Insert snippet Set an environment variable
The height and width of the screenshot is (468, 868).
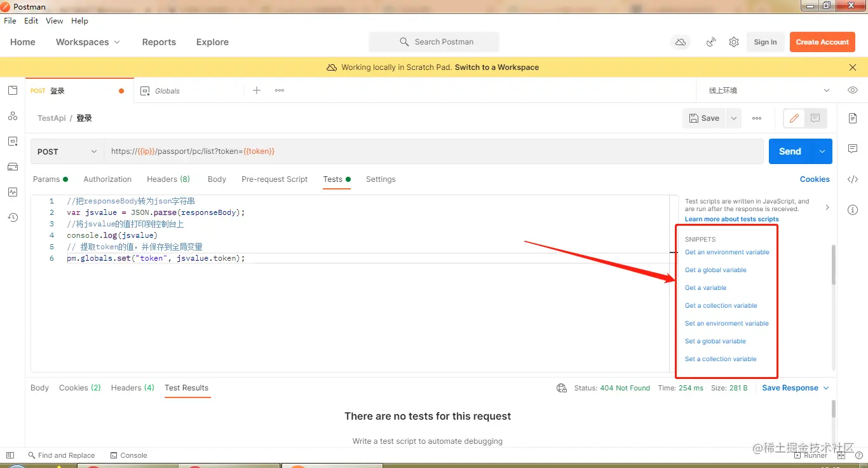[727, 324]
